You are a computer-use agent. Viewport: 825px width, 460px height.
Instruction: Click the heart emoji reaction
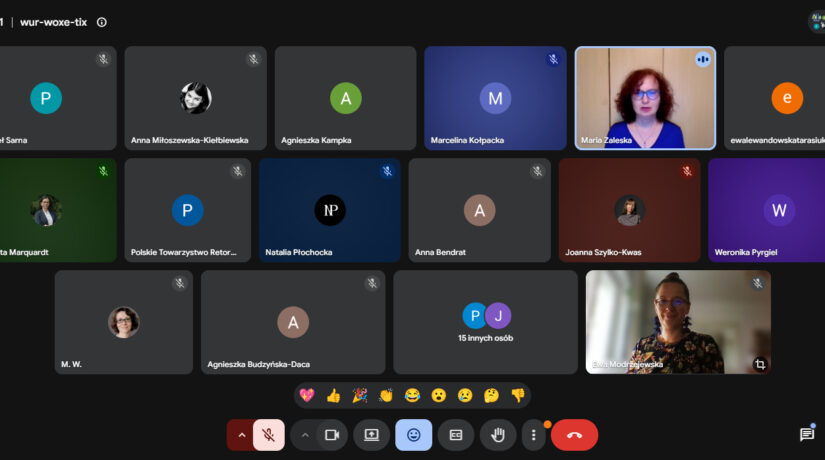pyautogui.click(x=307, y=395)
